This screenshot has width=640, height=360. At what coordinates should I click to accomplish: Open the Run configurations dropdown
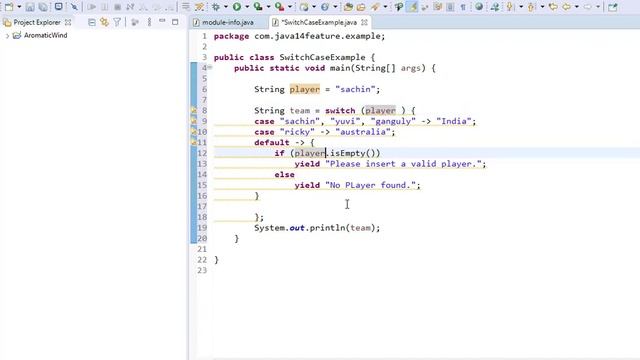[x=247, y=7]
